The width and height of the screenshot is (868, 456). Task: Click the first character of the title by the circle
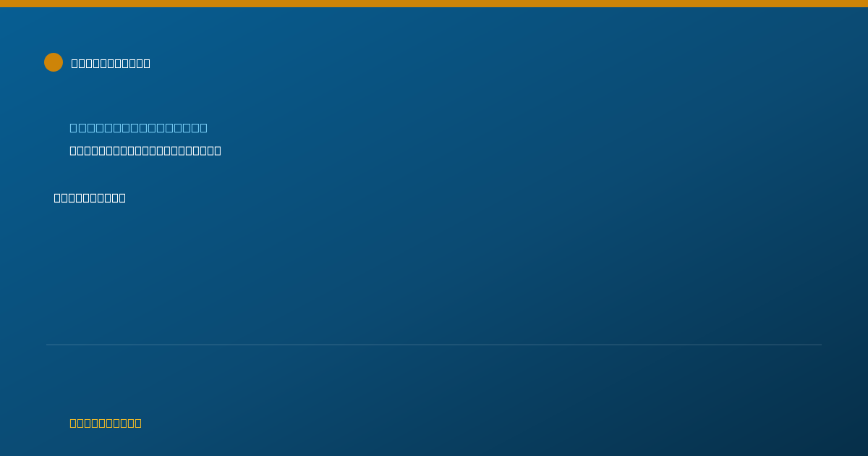75,63
